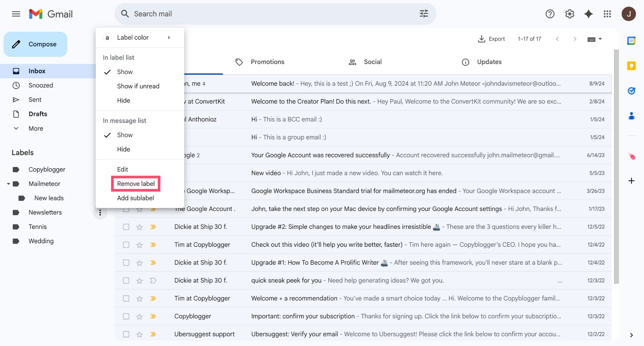Select the quick sneak peek email checkbox
The height and width of the screenshot is (346, 644).
point(126,281)
